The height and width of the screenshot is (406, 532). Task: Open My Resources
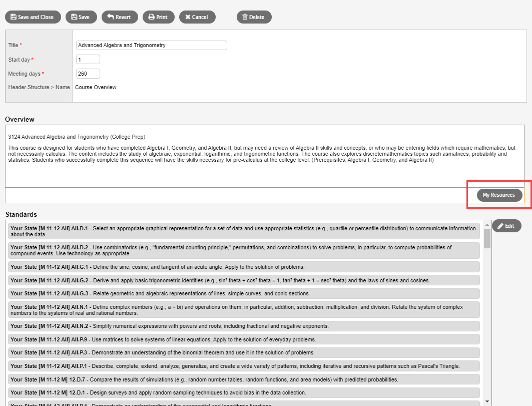click(x=499, y=195)
